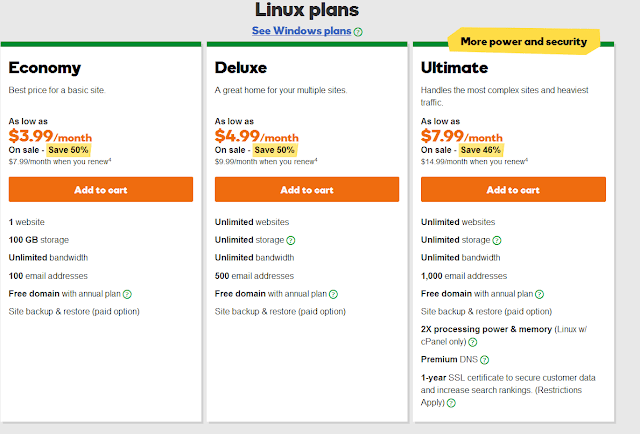
Task: Add the Deluxe plan to cart
Action: (307, 189)
